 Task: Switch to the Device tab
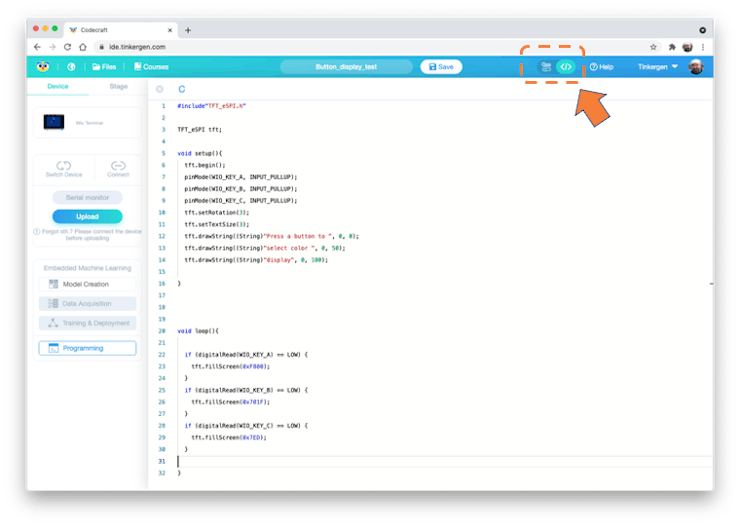pos(58,86)
